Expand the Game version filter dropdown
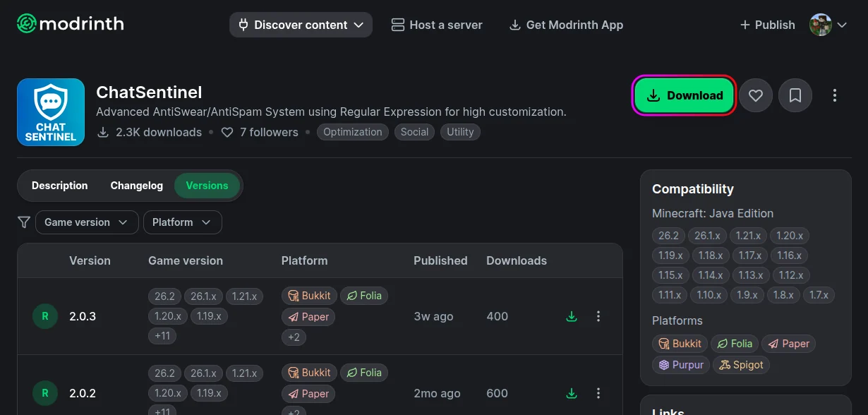Image resolution: width=868 pixels, height=415 pixels. 86,222
